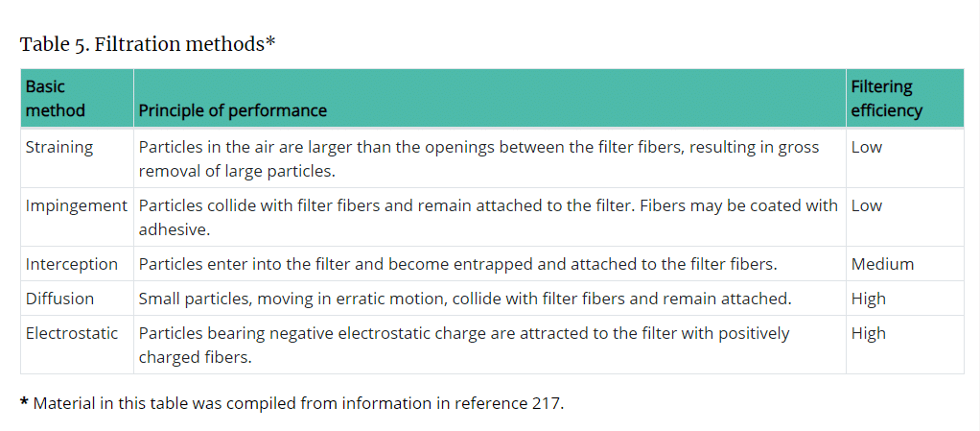Click the "Principle of performance" column header
980x431 pixels.
click(x=233, y=110)
